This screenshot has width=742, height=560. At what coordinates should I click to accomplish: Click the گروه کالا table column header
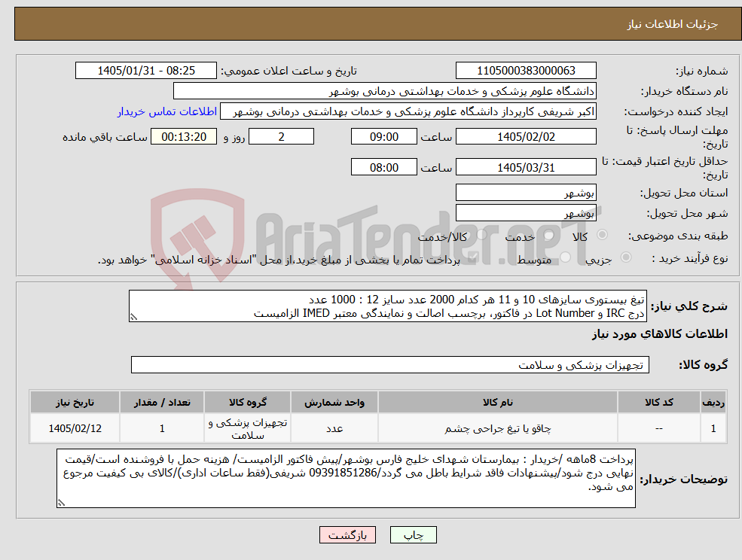tap(248, 403)
